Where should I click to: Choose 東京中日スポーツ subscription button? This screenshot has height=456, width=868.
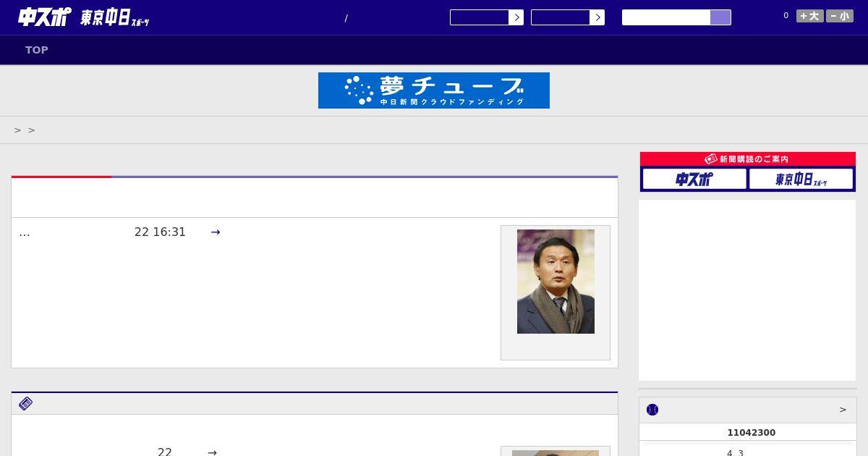[x=801, y=179]
